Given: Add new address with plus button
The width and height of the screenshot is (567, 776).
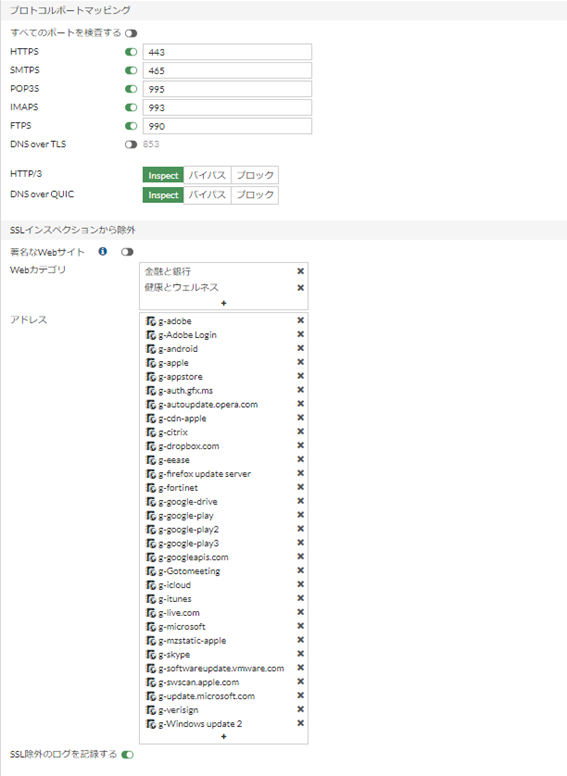Looking at the screenshot, I should [x=224, y=736].
